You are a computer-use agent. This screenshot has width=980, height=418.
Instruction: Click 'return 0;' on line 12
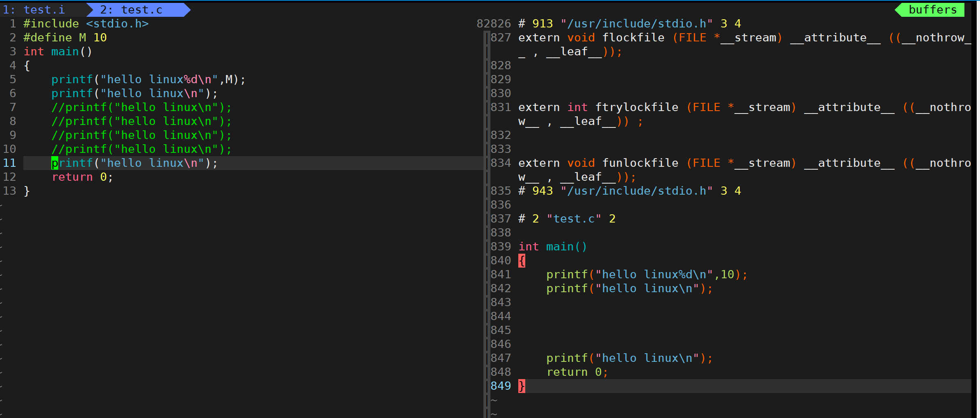(82, 177)
